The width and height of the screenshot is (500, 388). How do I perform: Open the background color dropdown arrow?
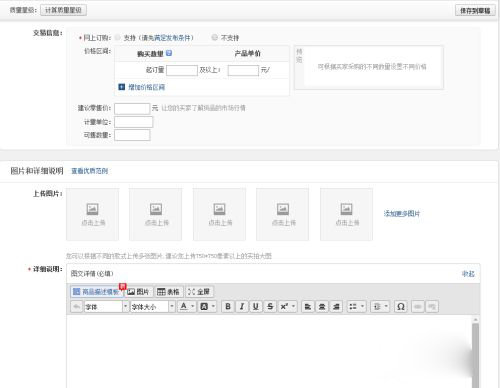pos(213,307)
